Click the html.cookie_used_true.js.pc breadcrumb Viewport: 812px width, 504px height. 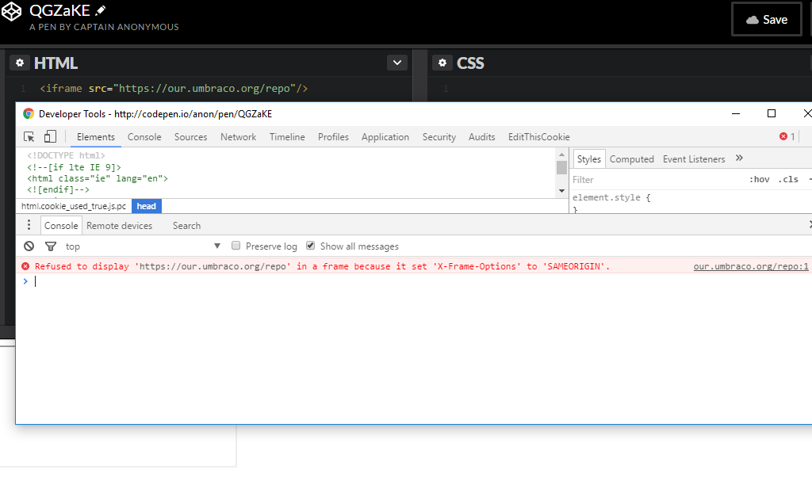click(x=74, y=206)
